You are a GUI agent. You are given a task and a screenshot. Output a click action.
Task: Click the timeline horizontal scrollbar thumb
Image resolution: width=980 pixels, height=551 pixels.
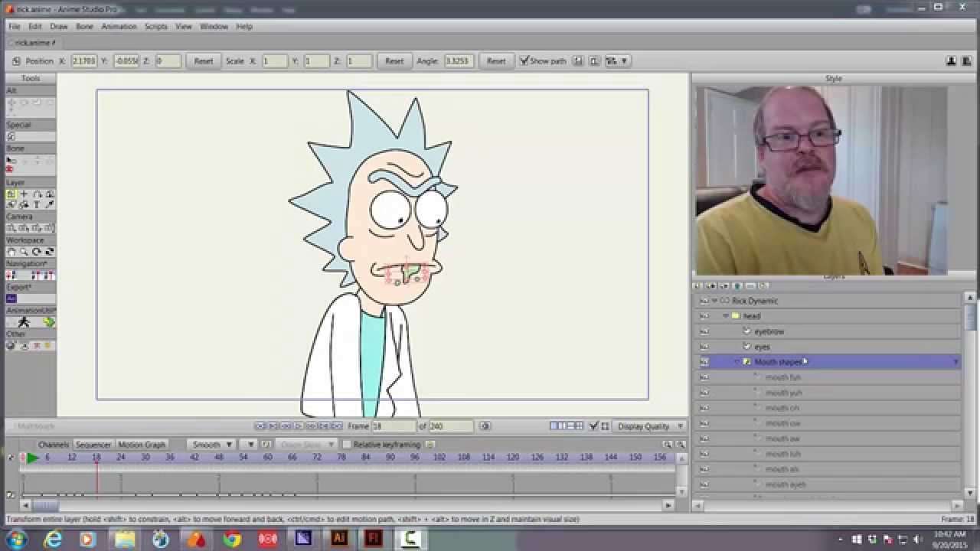[x=45, y=505]
